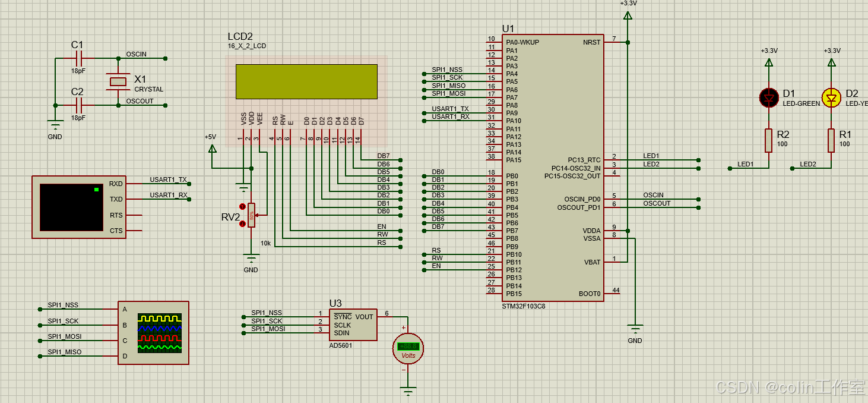Select the U3 AD5601 chip body
This screenshot has height=403, width=868.
pyautogui.click(x=353, y=325)
